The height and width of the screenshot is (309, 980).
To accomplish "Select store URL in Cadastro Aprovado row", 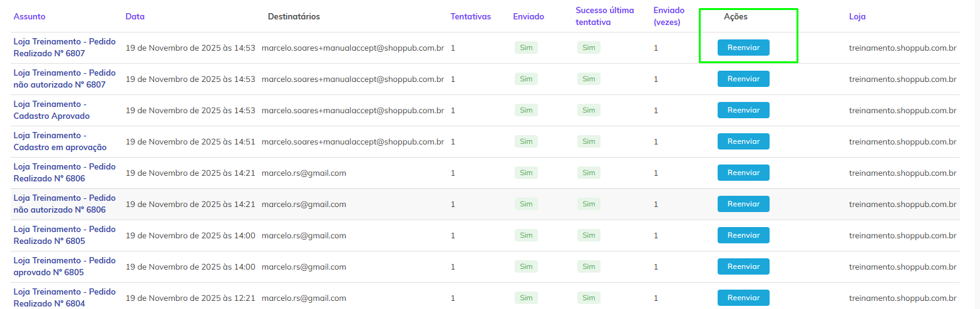I will click(x=902, y=110).
